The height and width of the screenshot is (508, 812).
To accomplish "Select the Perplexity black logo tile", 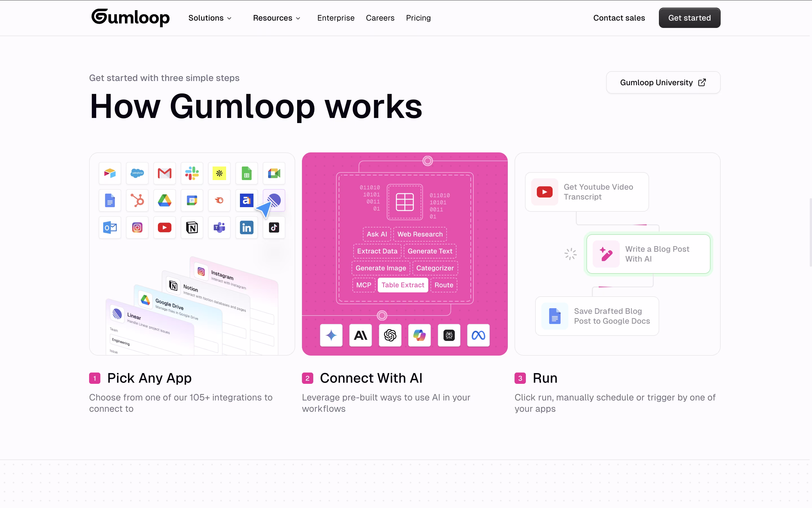I will (x=449, y=335).
